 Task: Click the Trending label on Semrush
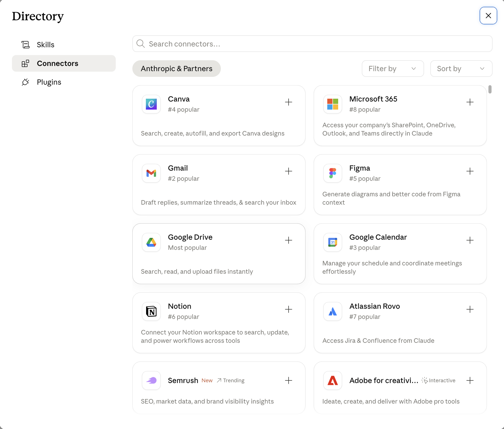coord(231,380)
